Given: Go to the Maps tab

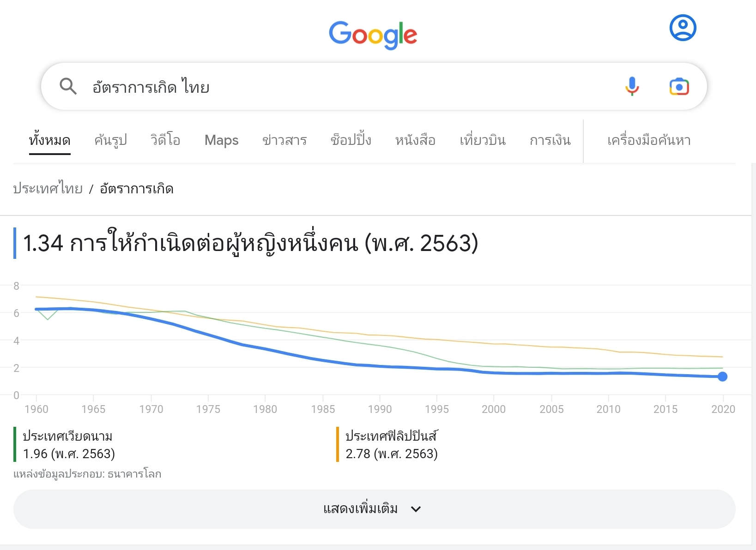Looking at the screenshot, I should coord(221,140).
